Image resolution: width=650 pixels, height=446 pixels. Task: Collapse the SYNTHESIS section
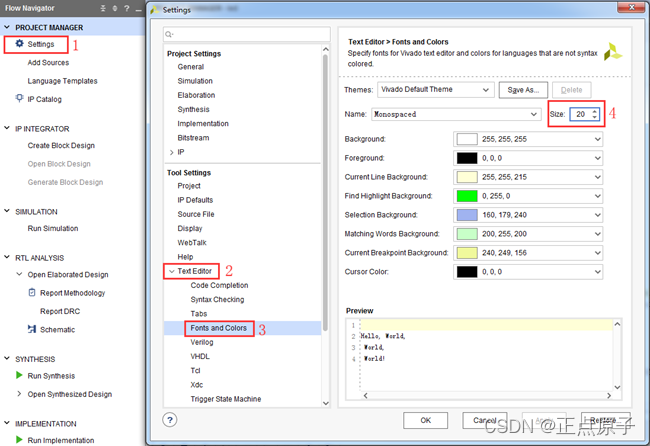point(7,358)
